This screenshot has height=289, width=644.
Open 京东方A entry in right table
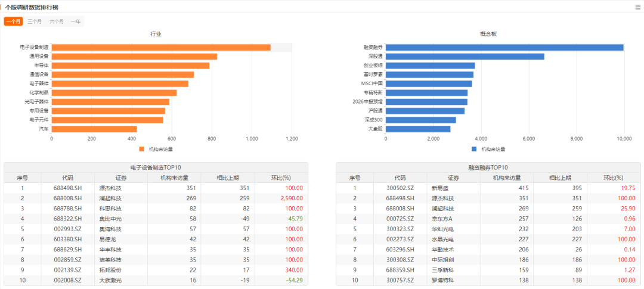click(442, 219)
